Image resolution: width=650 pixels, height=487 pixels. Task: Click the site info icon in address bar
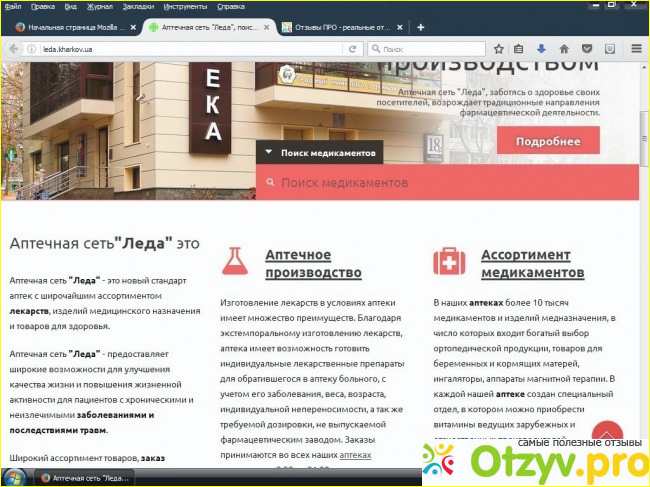(33, 48)
